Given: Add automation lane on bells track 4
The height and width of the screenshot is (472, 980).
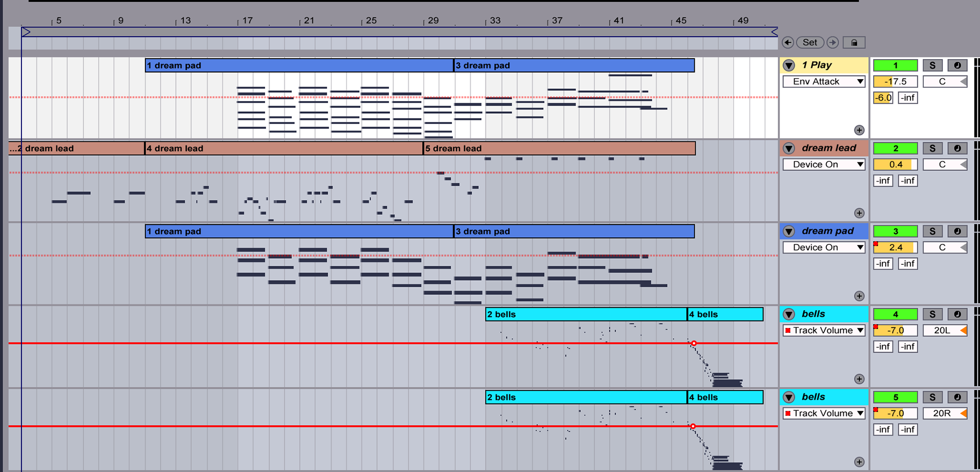Looking at the screenshot, I should (x=860, y=379).
